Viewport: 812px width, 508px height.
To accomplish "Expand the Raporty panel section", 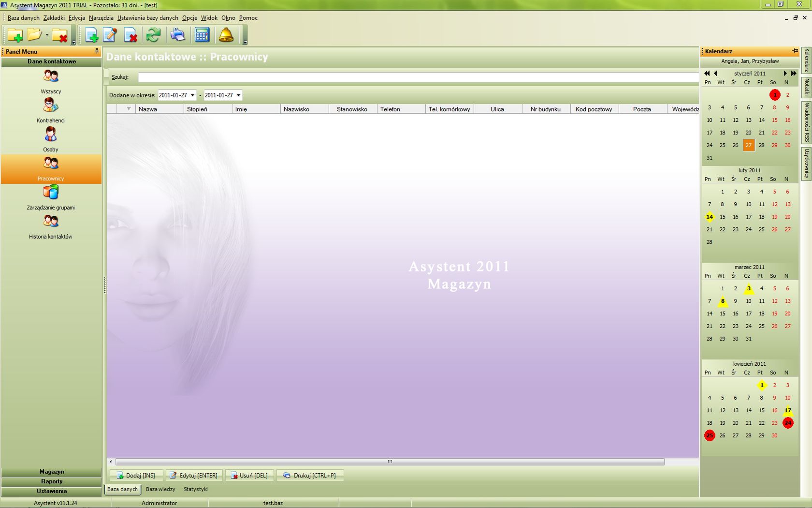I will (51, 481).
